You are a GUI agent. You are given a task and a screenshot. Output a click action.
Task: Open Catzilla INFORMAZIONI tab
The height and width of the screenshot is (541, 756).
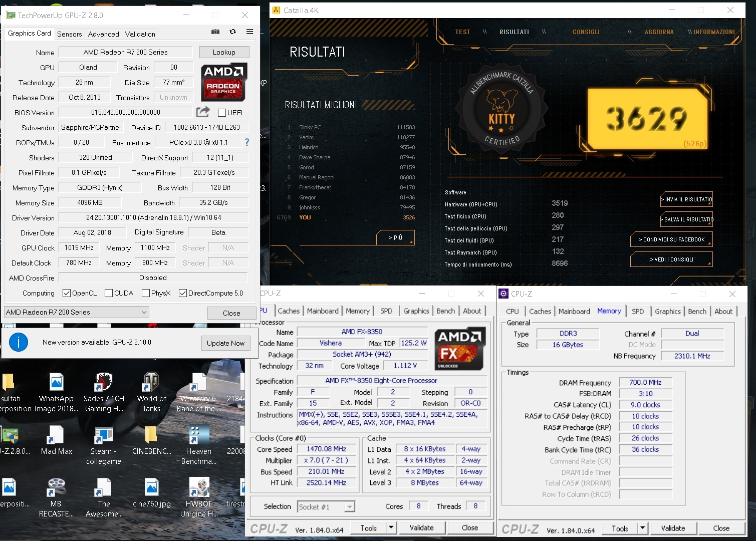pos(714,32)
